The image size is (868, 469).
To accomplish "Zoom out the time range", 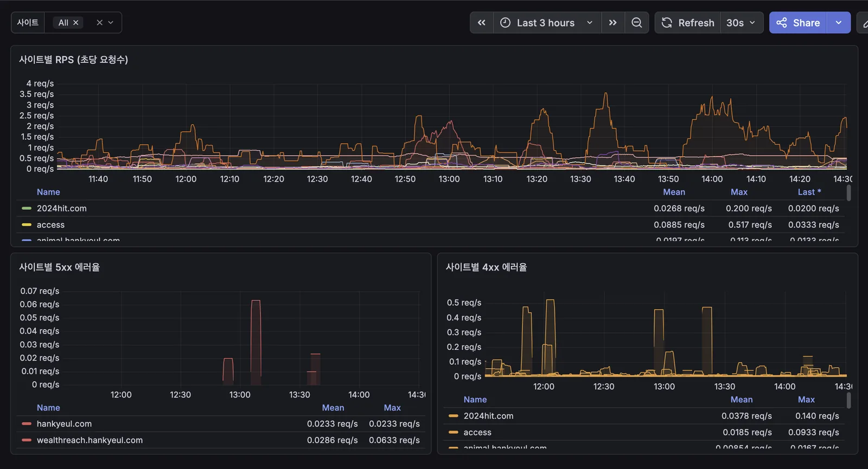I will click(x=637, y=23).
